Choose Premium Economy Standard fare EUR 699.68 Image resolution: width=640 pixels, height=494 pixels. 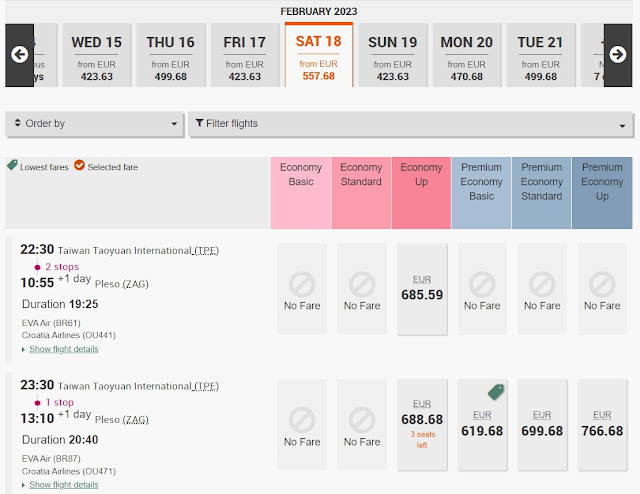pos(542,425)
